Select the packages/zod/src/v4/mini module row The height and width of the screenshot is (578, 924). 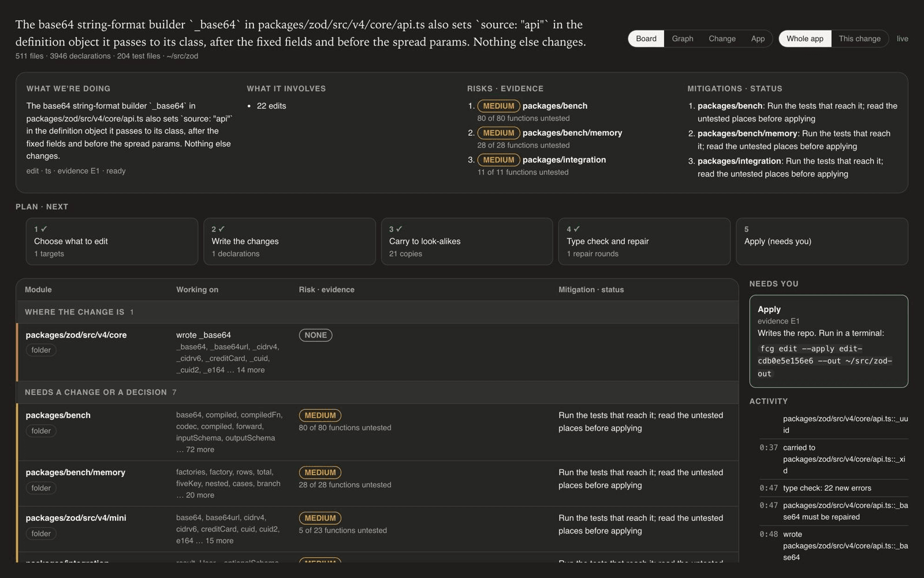tap(377, 529)
